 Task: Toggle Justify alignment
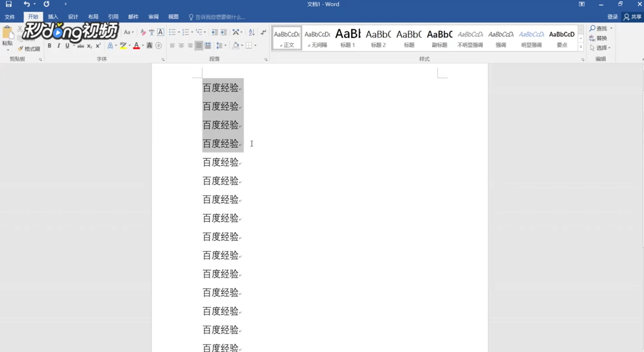click(x=198, y=46)
